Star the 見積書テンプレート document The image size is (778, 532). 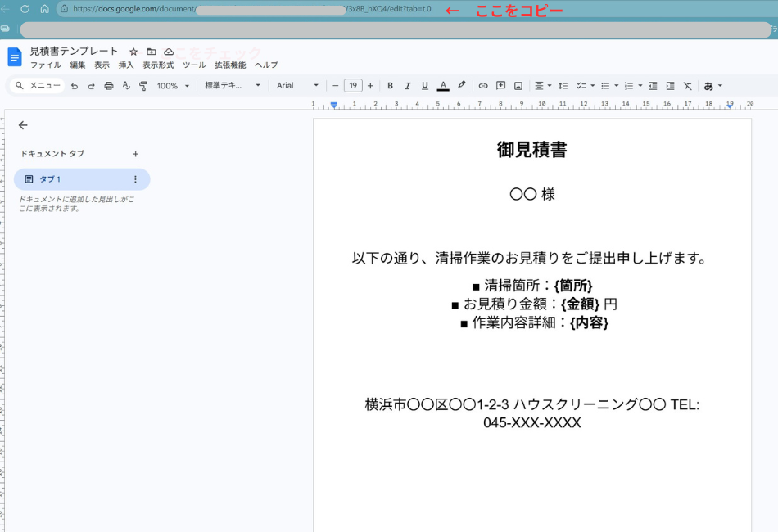point(133,51)
